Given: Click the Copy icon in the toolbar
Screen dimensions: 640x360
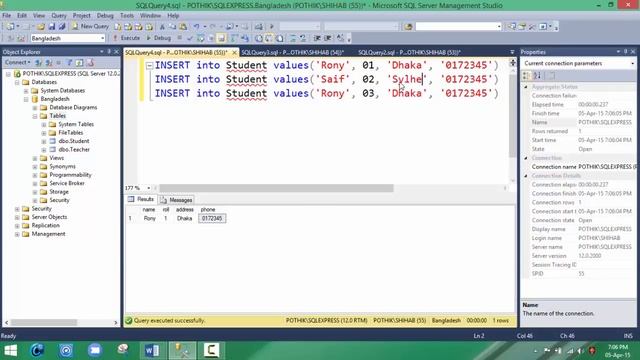Looking at the screenshot, I should click(x=172, y=27).
